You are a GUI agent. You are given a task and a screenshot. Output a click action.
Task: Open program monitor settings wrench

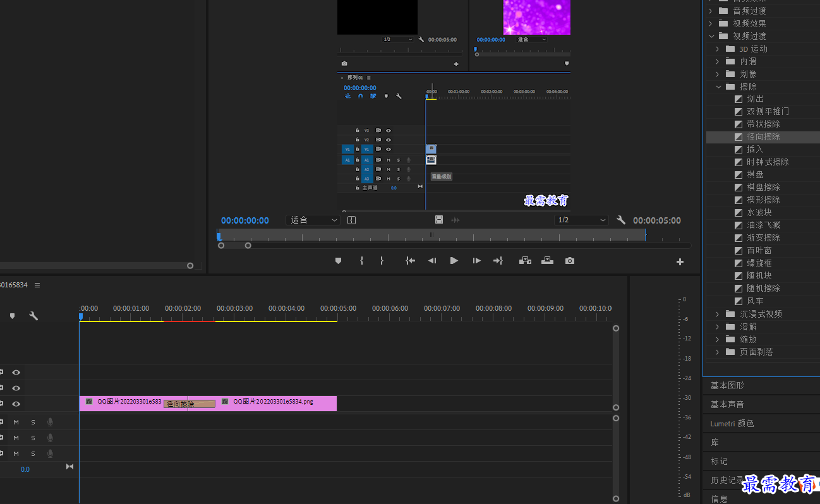[x=621, y=220]
